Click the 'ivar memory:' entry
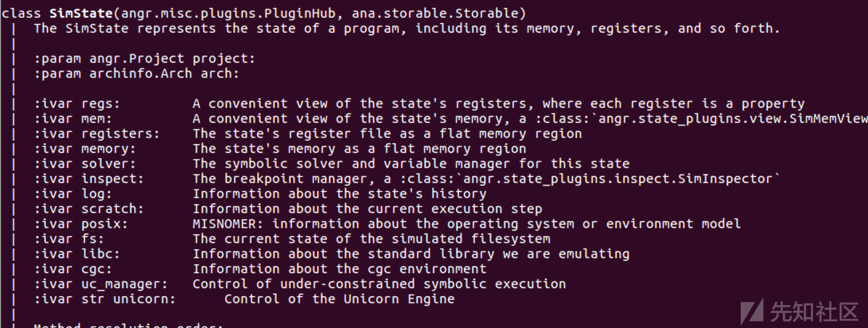Viewport: 868px width, 328px height. coord(85,149)
